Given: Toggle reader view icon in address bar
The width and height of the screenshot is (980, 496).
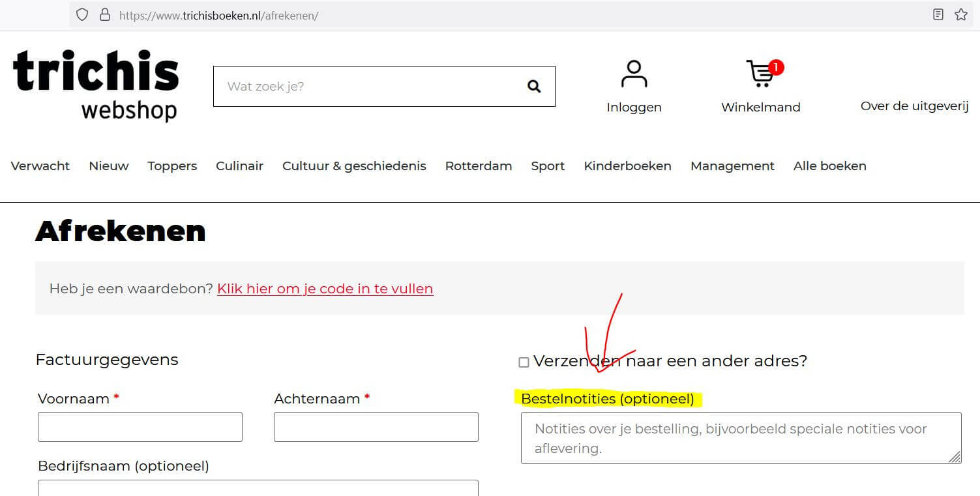Looking at the screenshot, I should (938, 15).
